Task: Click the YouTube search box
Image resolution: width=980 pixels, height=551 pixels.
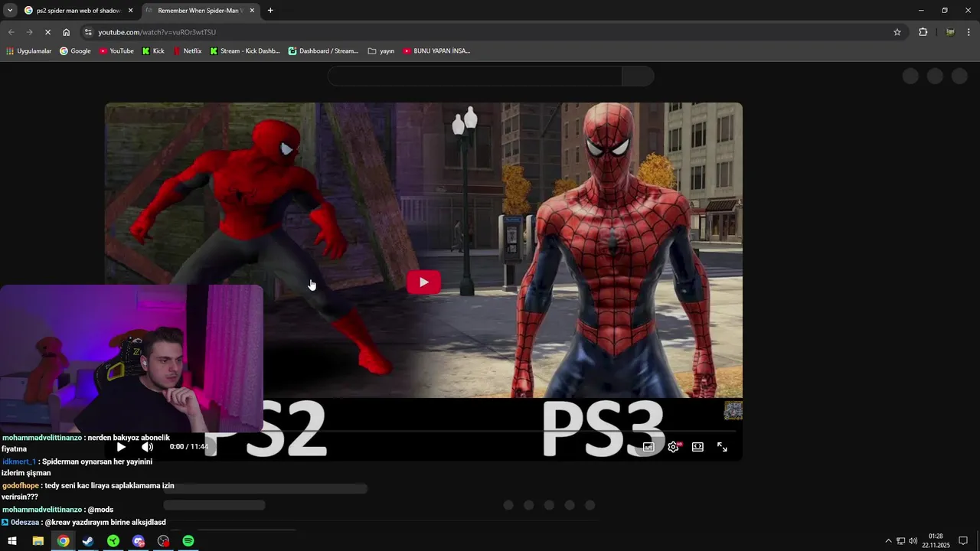Action: coord(475,77)
